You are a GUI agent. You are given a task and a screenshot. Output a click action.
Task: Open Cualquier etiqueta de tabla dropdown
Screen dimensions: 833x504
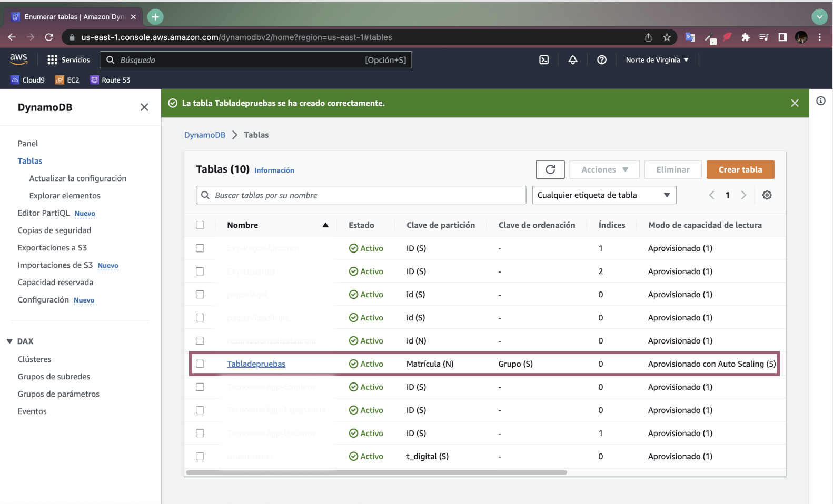point(604,195)
